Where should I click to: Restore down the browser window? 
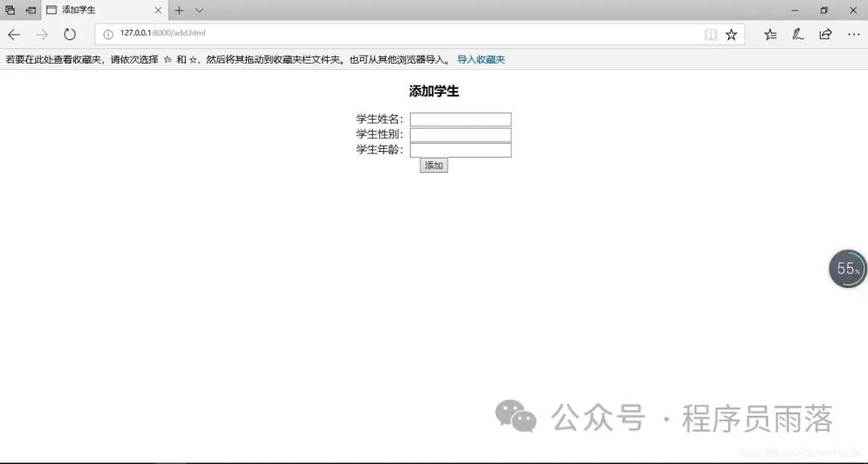tap(824, 10)
